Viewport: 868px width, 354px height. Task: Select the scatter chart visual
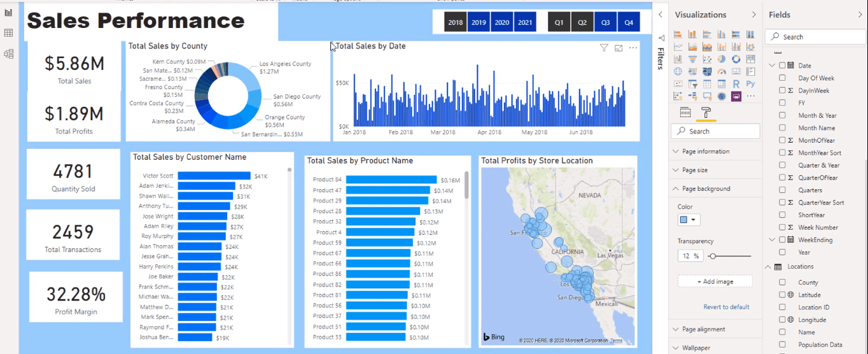tap(707, 59)
